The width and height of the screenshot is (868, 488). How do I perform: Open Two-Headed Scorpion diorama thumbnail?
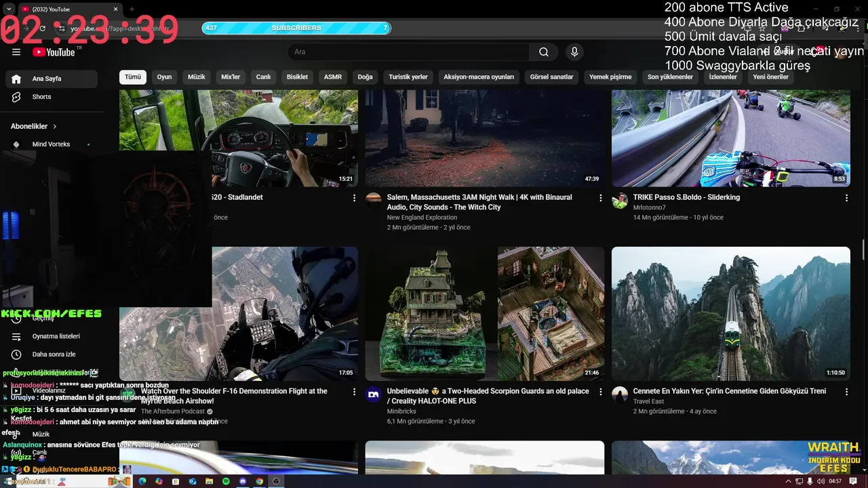pyautogui.click(x=485, y=314)
